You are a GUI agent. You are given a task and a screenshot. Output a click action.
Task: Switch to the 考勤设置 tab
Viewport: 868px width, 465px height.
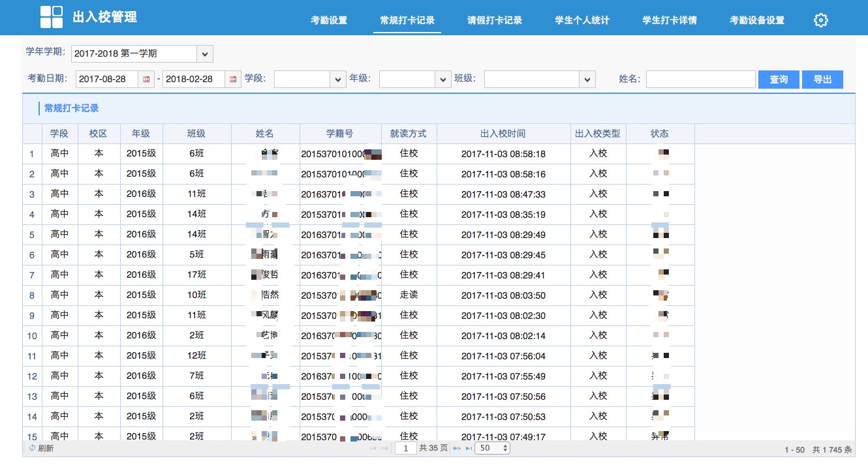pos(329,20)
